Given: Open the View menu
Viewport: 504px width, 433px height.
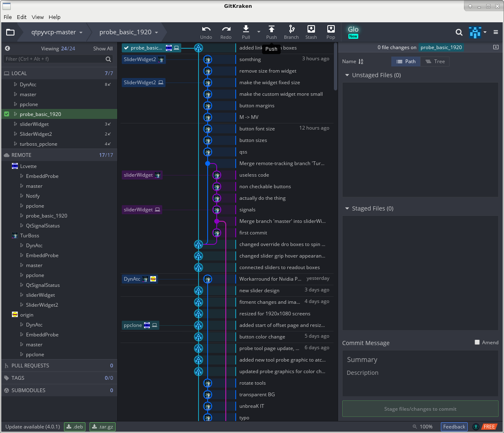Looking at the screenshot, I should coord(38,17).
